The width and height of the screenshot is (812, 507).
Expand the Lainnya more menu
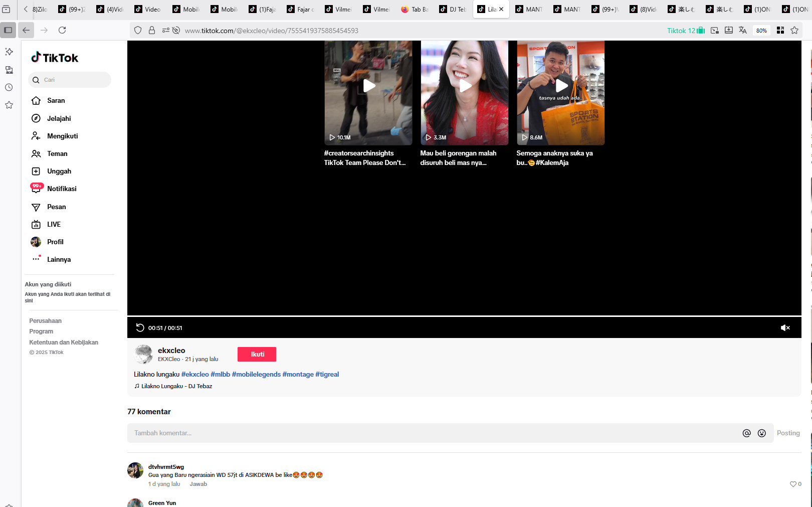point(59,259)
